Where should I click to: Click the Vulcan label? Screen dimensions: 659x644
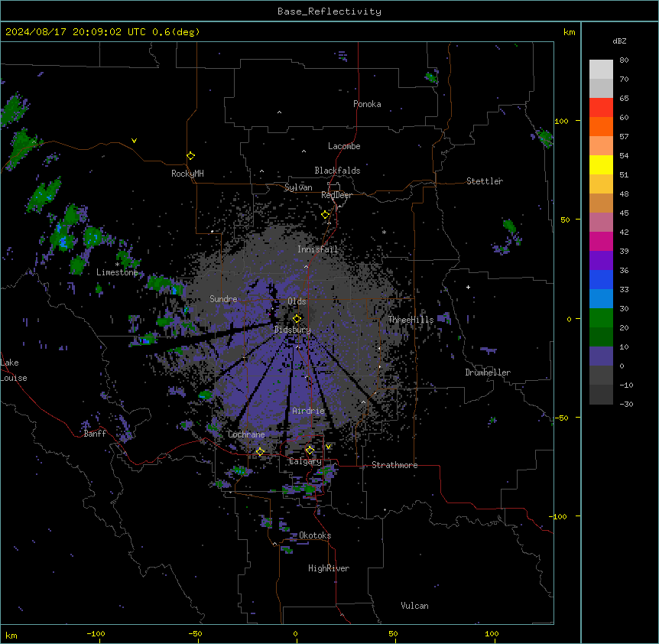[414, 606]
